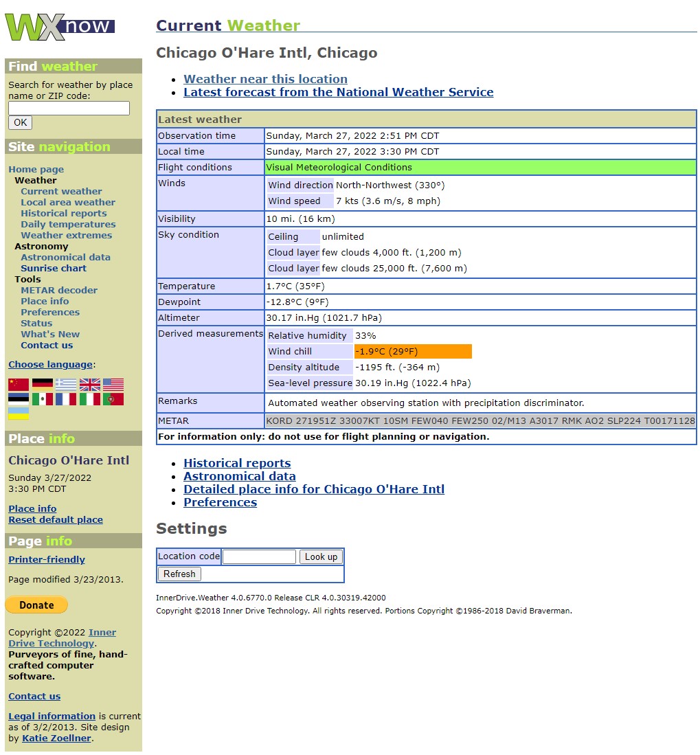Select the Greek flag language icon
This screenshot has height=755, width=700.
click(x=66, y=384)
